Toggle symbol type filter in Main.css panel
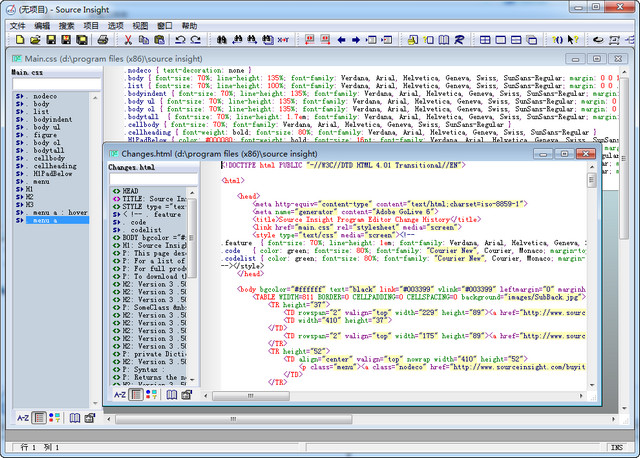This screenshot has height=458, width=640. click(x=56, y=417)
